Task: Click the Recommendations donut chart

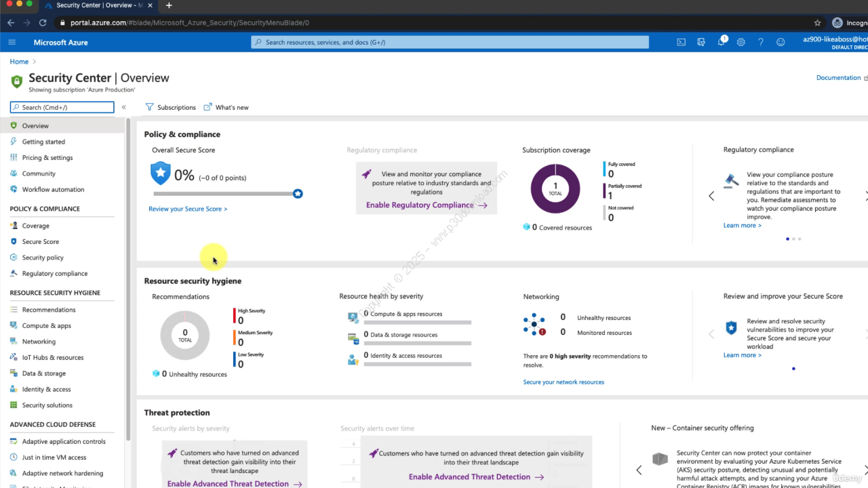Action: (x=184, y=335)
